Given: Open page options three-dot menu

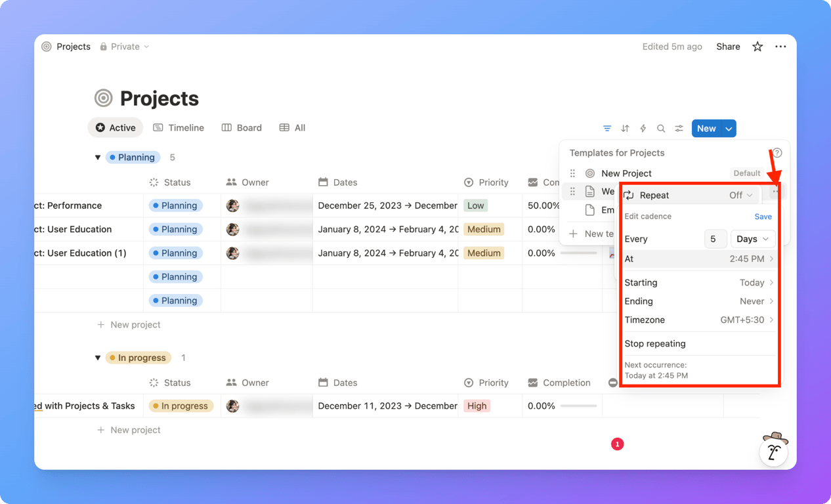Looking at the screenshot, I should tap(780, 47).
